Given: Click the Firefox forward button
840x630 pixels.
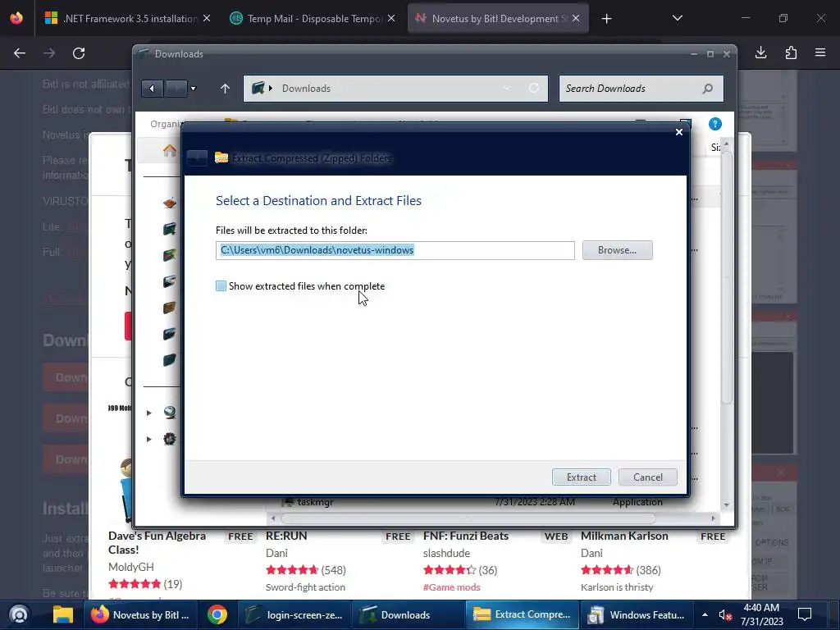Looking at the screenshot, I should [x=49, y=53].
